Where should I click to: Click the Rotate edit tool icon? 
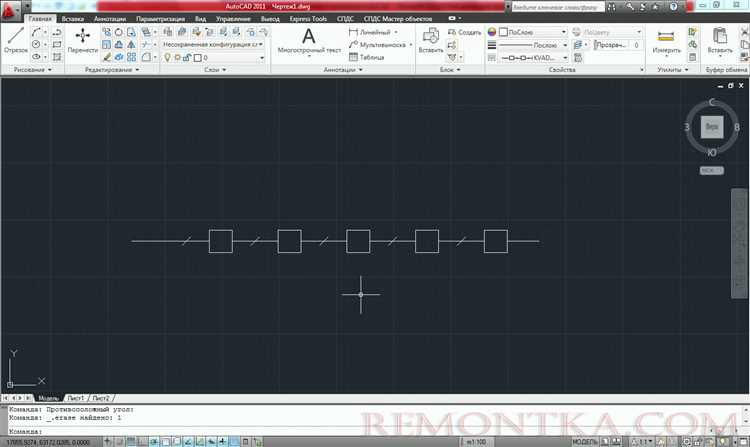pos(119,32)
